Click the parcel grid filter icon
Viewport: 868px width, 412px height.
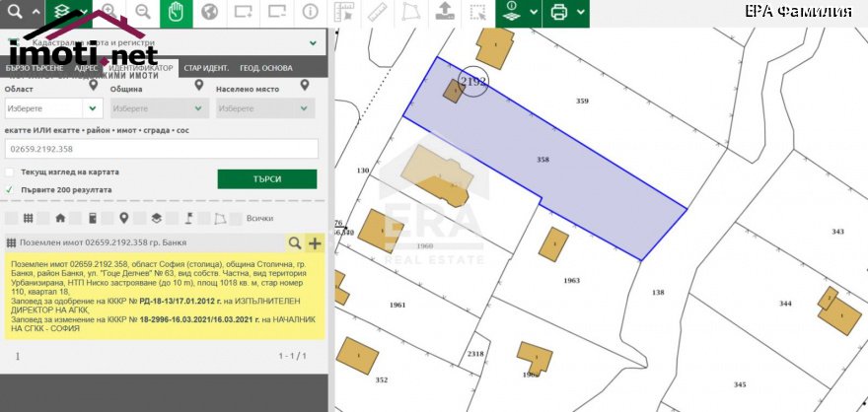(x=28, y=219)
